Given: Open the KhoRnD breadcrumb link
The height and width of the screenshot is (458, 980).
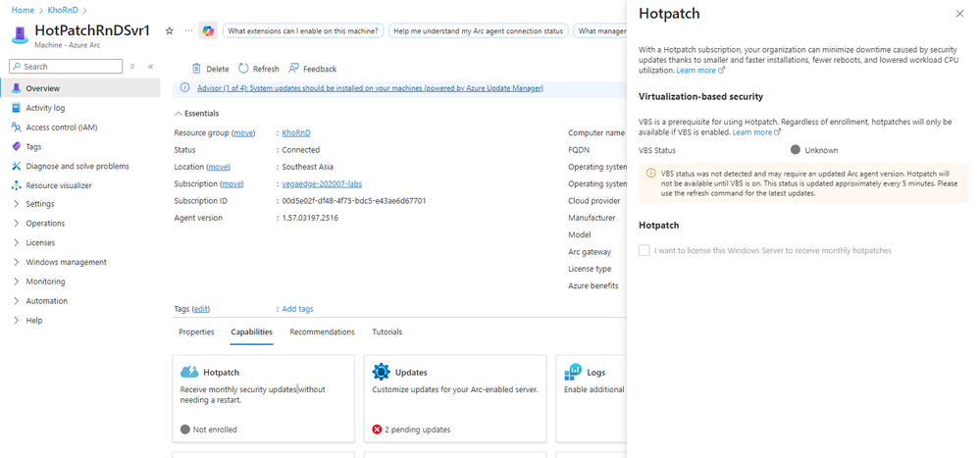Looking at the screenshot, I should coord(63,10).
